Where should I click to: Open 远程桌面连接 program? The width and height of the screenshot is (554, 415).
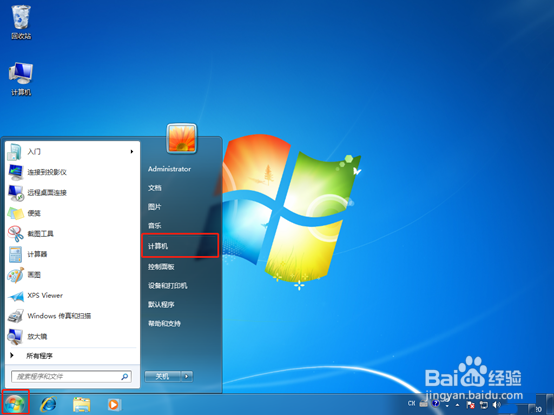click(x=72, y=192)
